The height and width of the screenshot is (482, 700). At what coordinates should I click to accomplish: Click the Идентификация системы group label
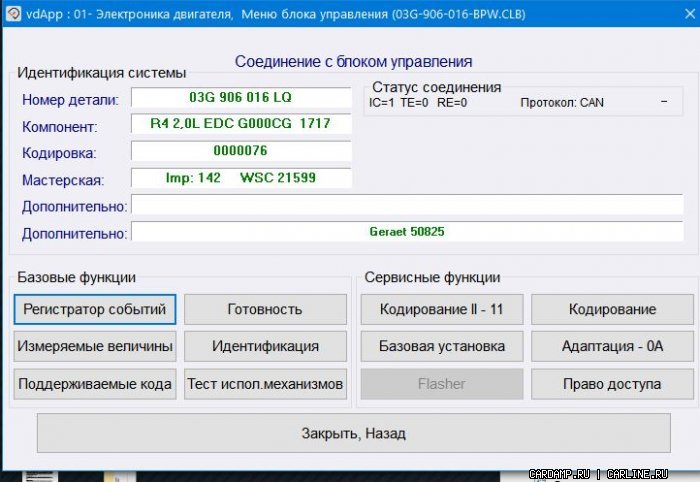tap(101, 73)
